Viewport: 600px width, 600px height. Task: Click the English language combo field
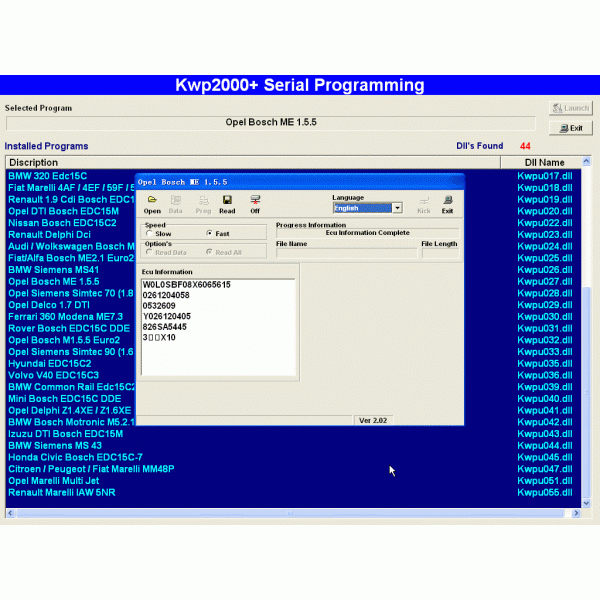(363, 208)
